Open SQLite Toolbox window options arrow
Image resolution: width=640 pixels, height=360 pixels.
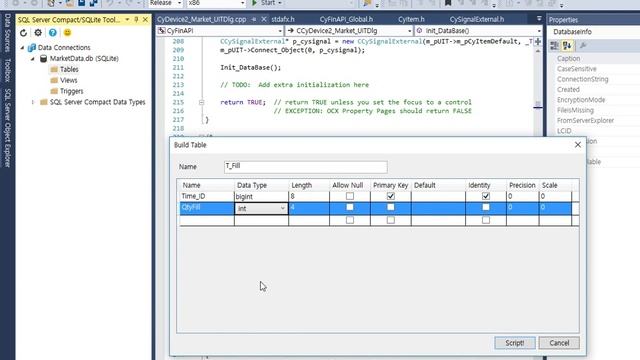[127, 20]
